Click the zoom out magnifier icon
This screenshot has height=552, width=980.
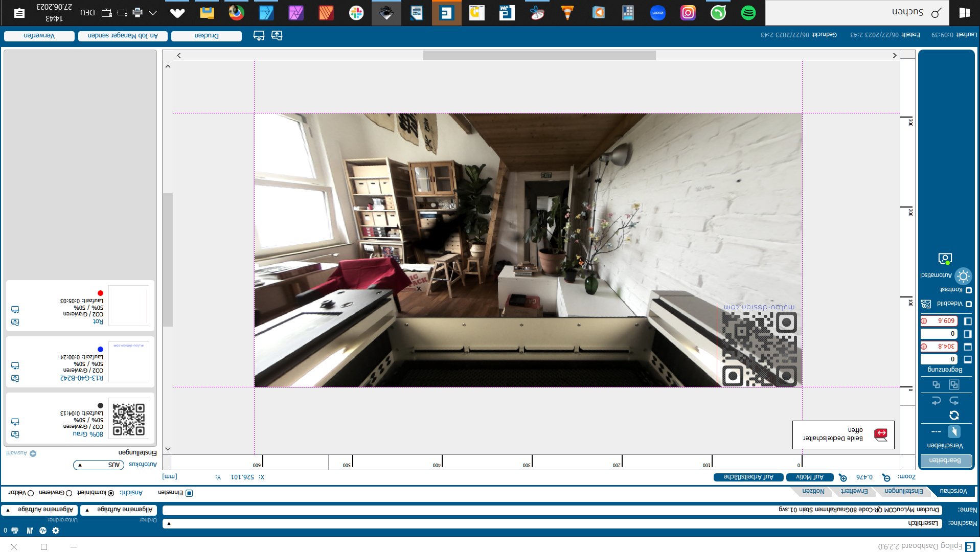tap(886, 477)
